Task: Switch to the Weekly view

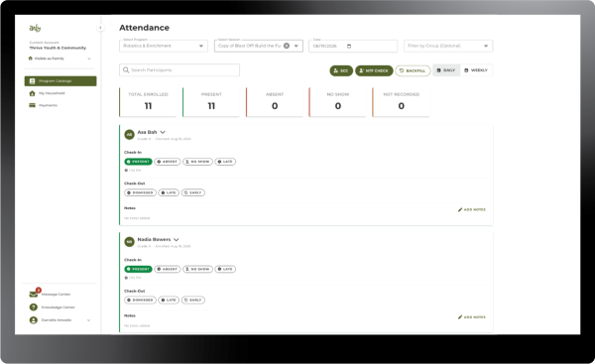Action: (x=476, y=70)
